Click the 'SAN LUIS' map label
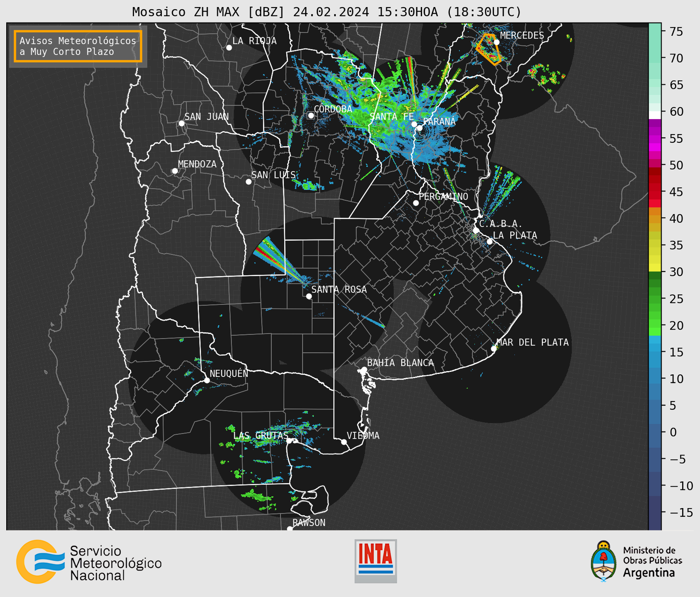The width and height of the screenshot is (700, 597). coord(274,175)
